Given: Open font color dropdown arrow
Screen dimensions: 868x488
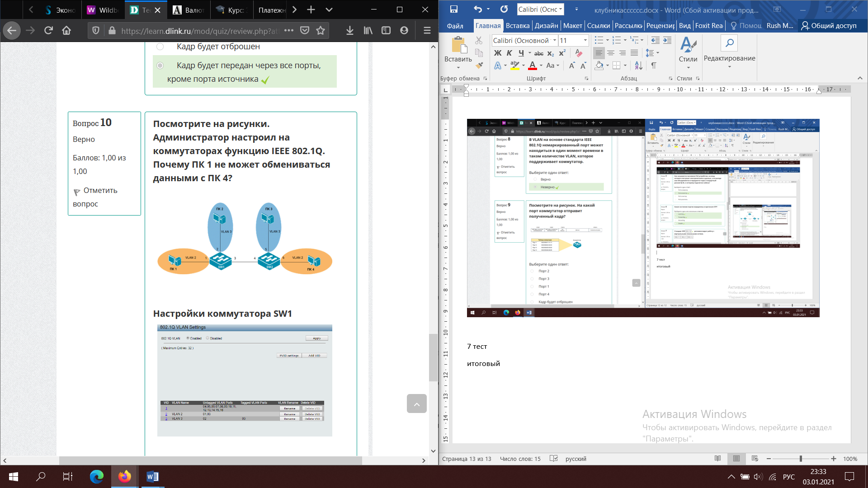Looking at the screenshot, I should tap(541, 66).
